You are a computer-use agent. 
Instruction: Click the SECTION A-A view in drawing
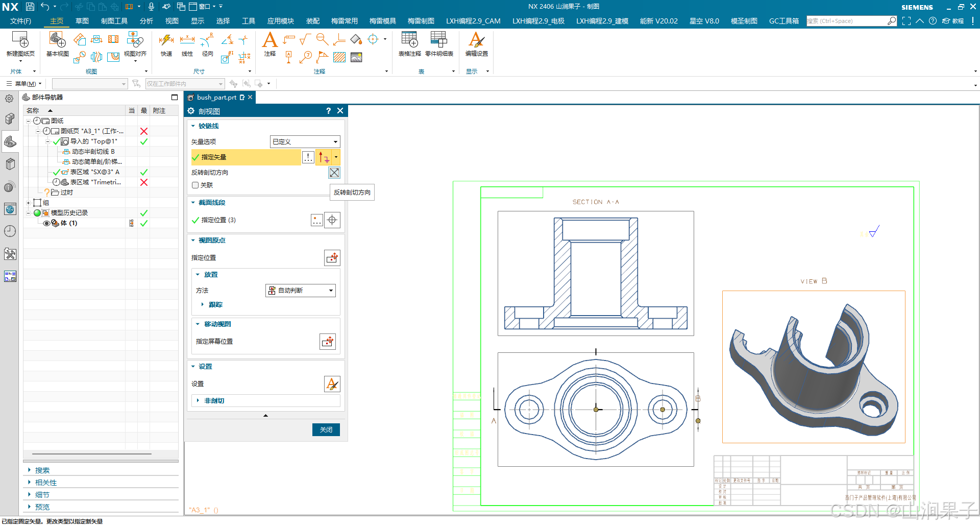596,274
